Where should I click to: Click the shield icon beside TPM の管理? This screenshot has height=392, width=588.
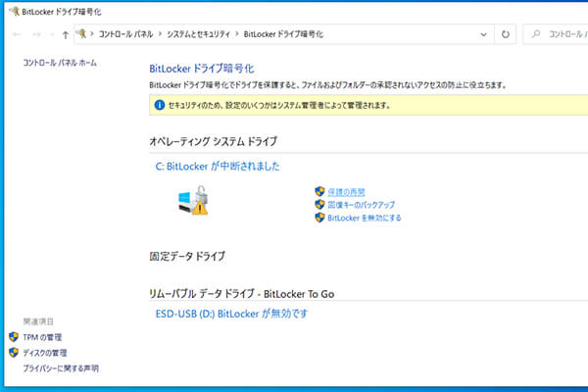pyautogui.click(x=14, y=337)
